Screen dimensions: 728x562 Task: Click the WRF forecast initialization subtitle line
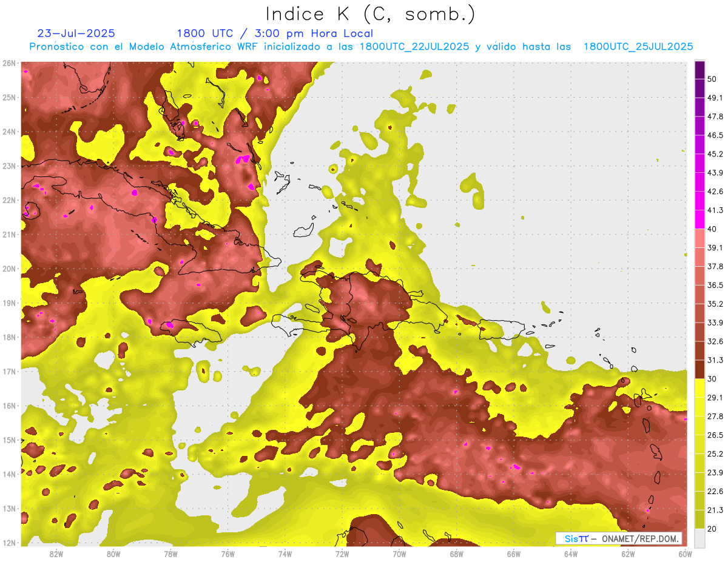[x=361, y=47]
